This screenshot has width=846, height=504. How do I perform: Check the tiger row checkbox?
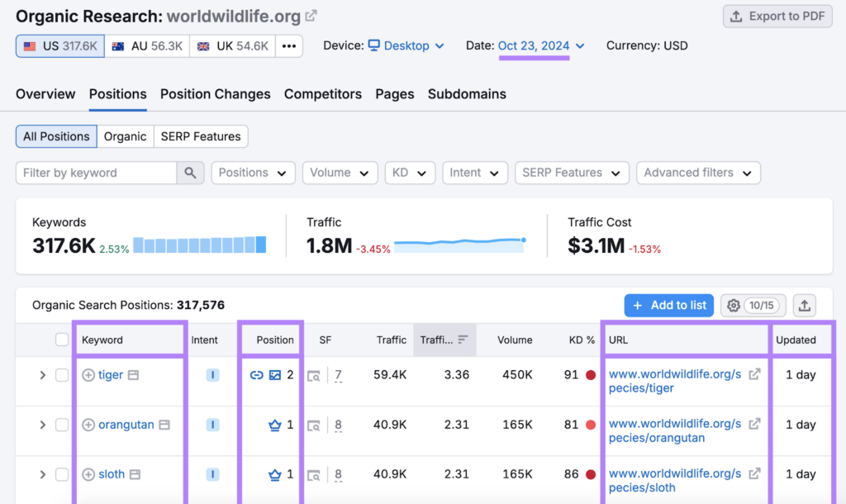click(62, 375)
